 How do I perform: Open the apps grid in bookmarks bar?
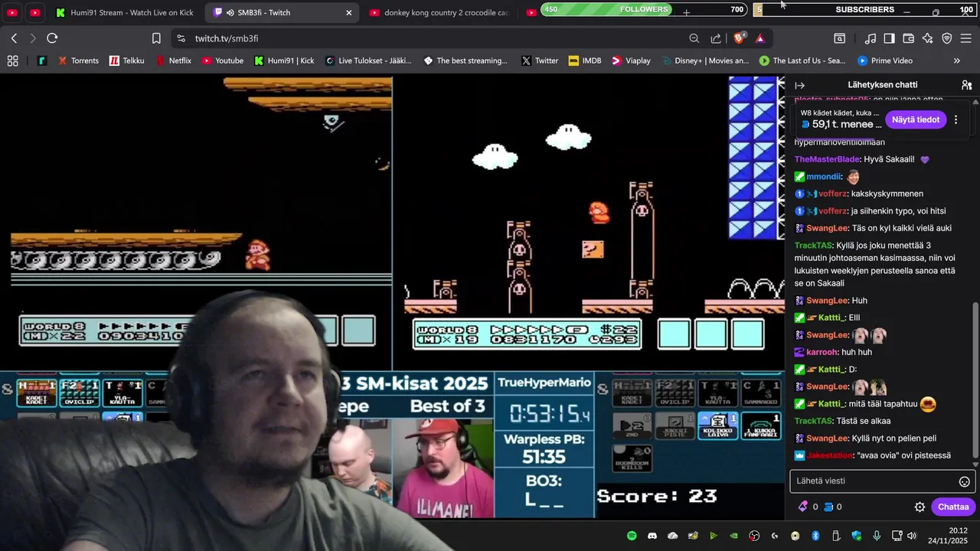point(12,60)
